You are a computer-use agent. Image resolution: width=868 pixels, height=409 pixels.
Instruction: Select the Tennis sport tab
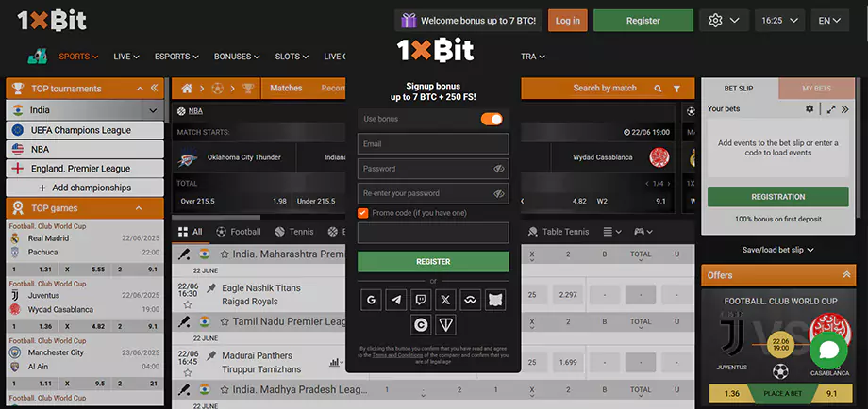[x=294, y=232]
